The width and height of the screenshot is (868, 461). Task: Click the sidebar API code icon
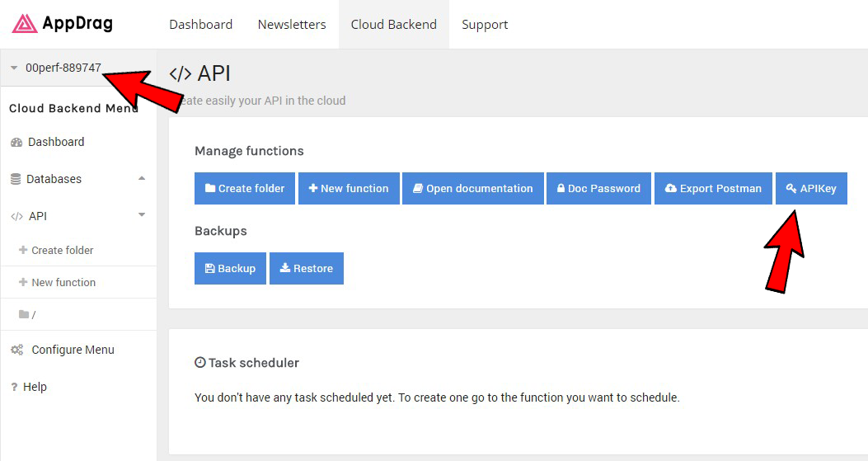16,216
